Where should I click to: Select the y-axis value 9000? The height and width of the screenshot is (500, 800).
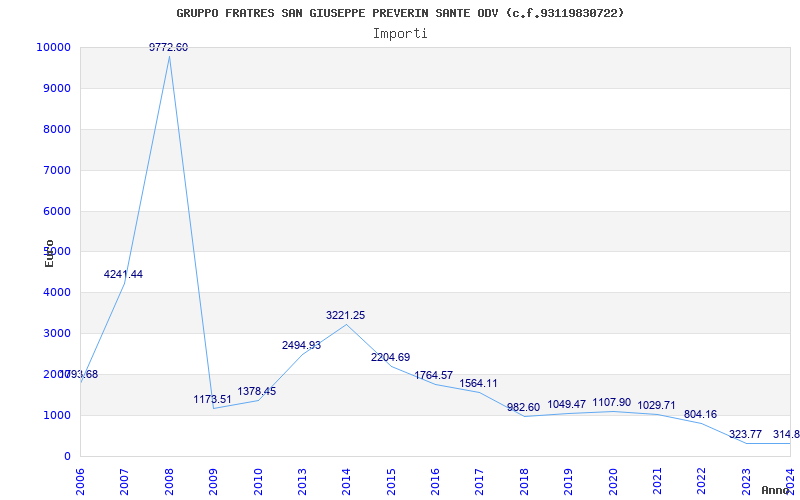coord(56,88)
